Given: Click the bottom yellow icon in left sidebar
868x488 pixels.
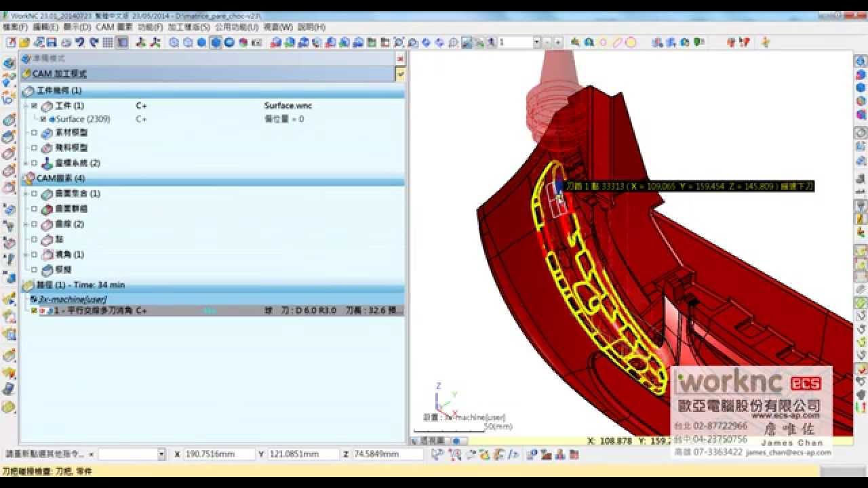Looking at the screenshot, I should (8, 407).
